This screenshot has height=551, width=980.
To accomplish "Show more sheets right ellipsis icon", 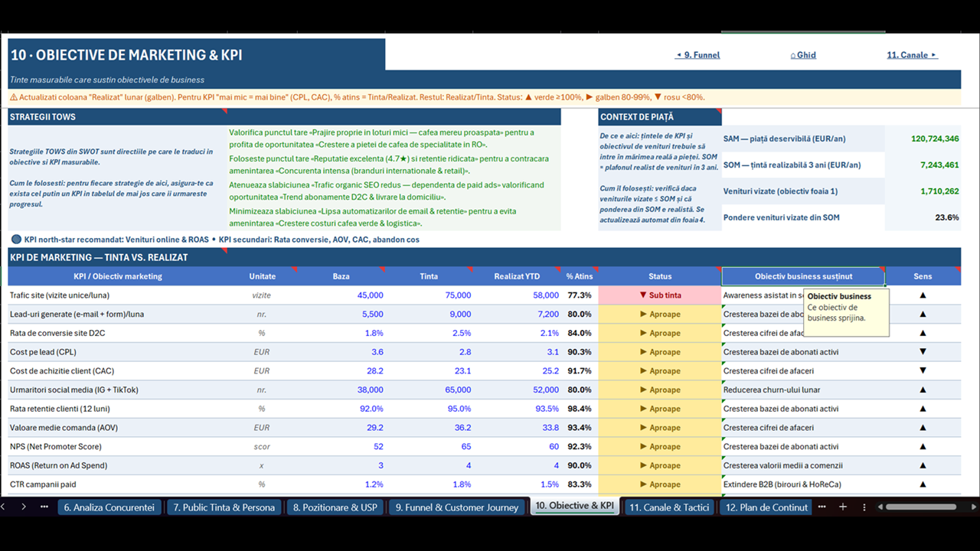I will [822, 507].
